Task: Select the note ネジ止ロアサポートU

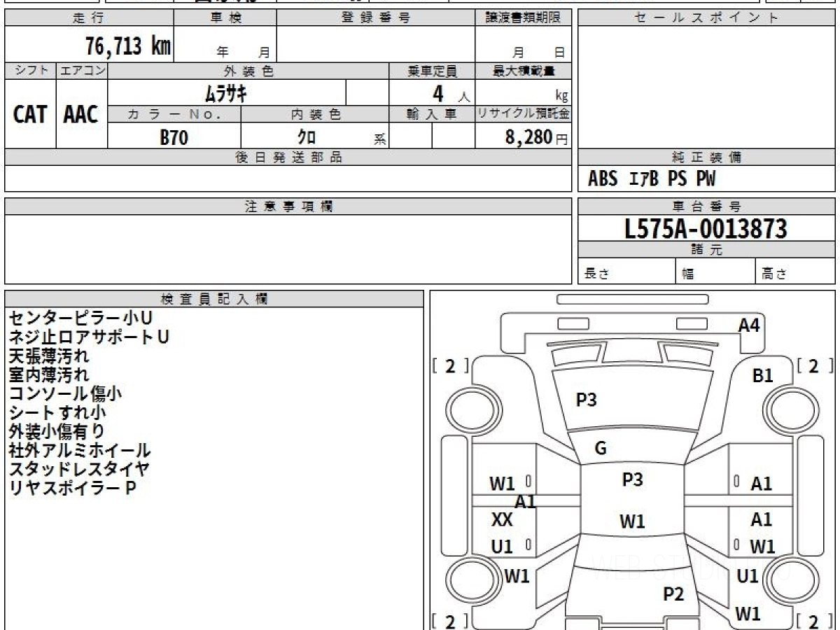Action: point(88,337)
